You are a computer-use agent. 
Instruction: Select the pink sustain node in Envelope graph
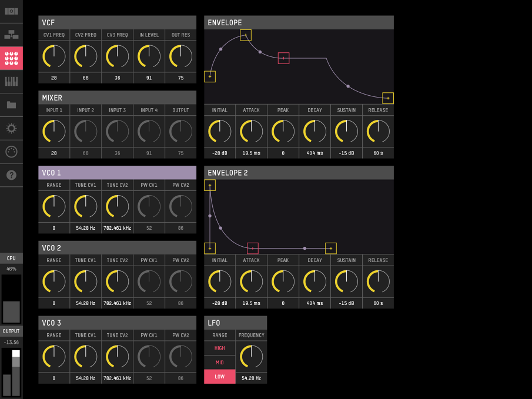coord(283,58)
